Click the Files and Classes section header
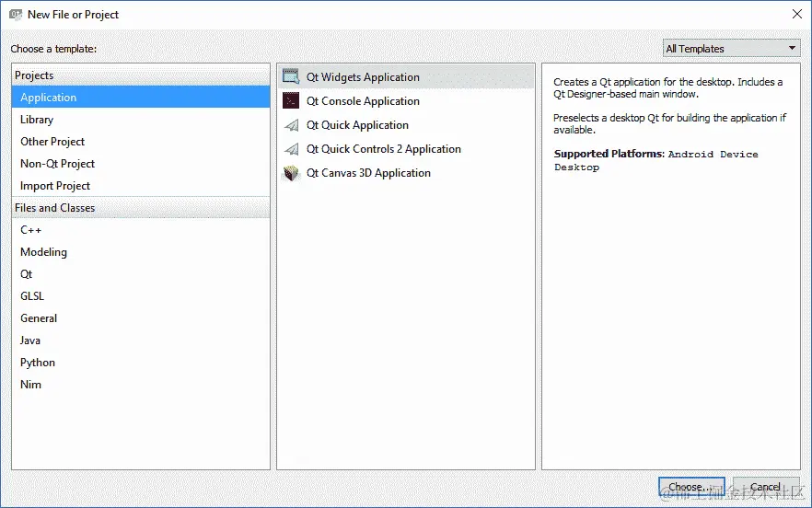This screenshot has height=508, width=812. (141, 208)
